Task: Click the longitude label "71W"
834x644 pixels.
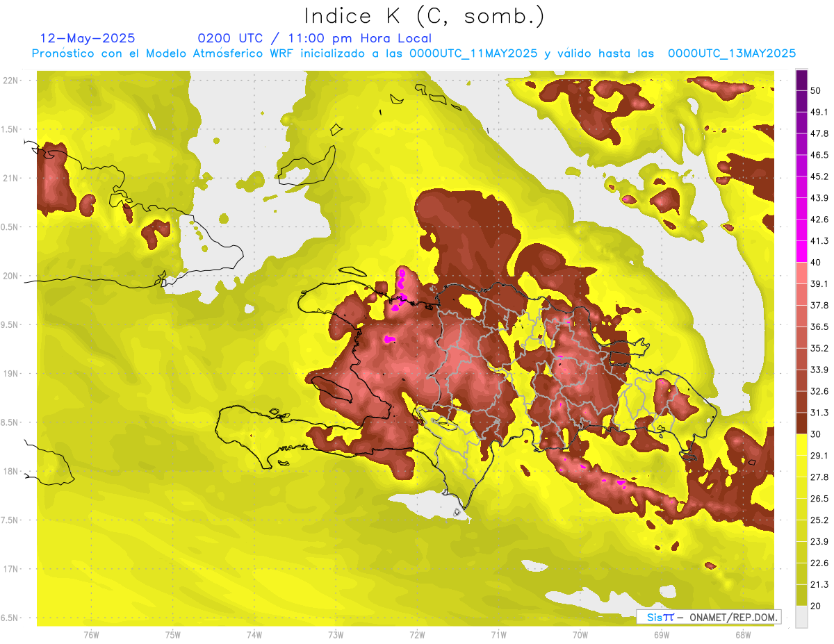Action: click(x=498, y=635)
